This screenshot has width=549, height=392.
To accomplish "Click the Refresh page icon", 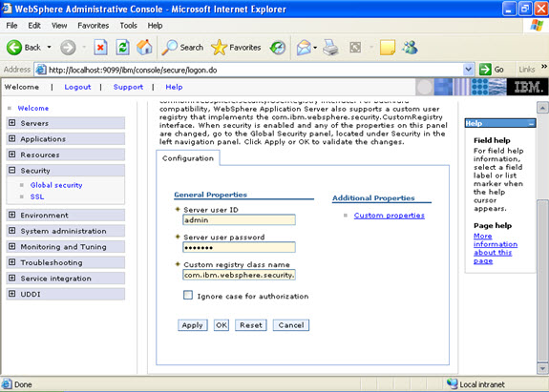I will click(x=122, y=47).
